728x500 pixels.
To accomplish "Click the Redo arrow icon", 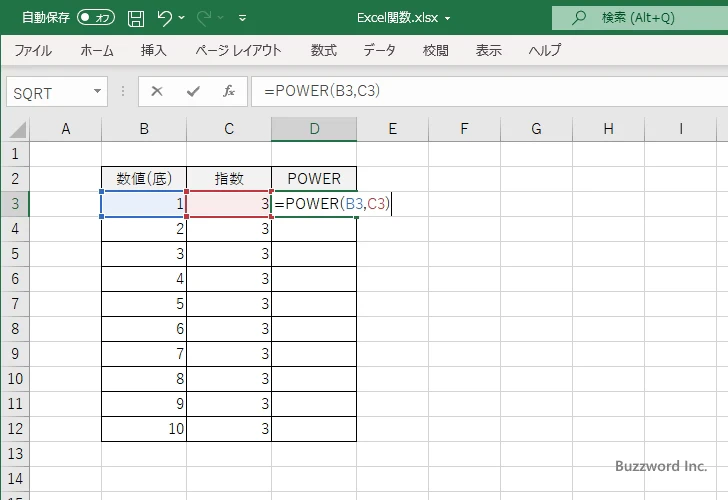I will click(203, 18).
